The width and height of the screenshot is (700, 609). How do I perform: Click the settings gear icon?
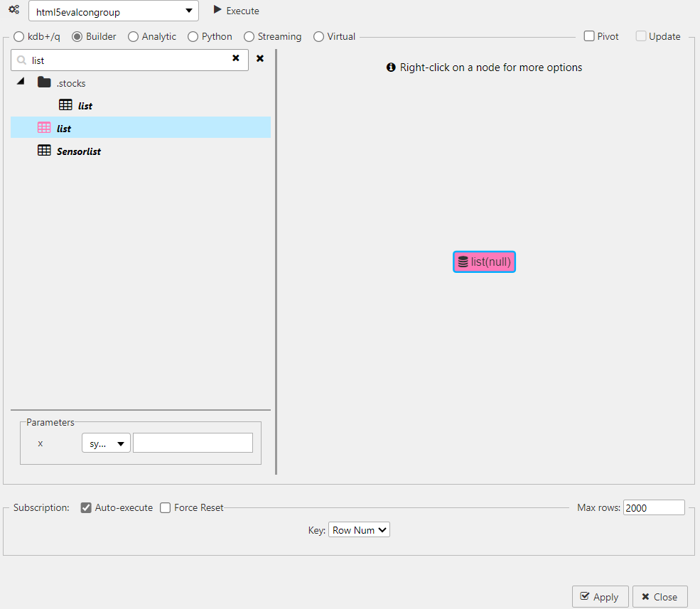pyautogui.click(x=14, y=9)
